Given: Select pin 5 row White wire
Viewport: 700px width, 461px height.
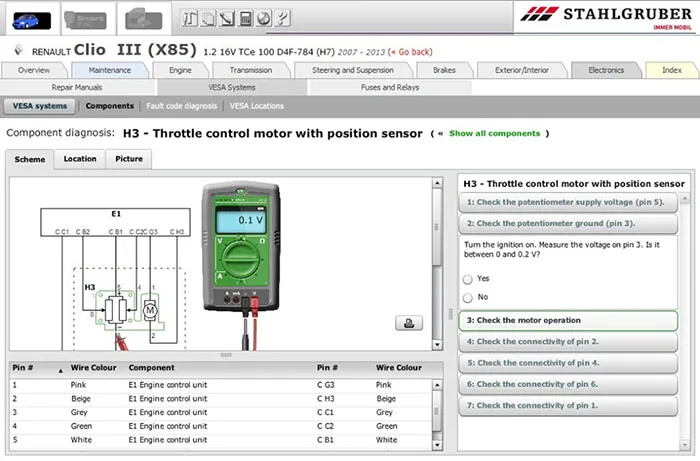Looking at the screenshot, I should (221, 440).
